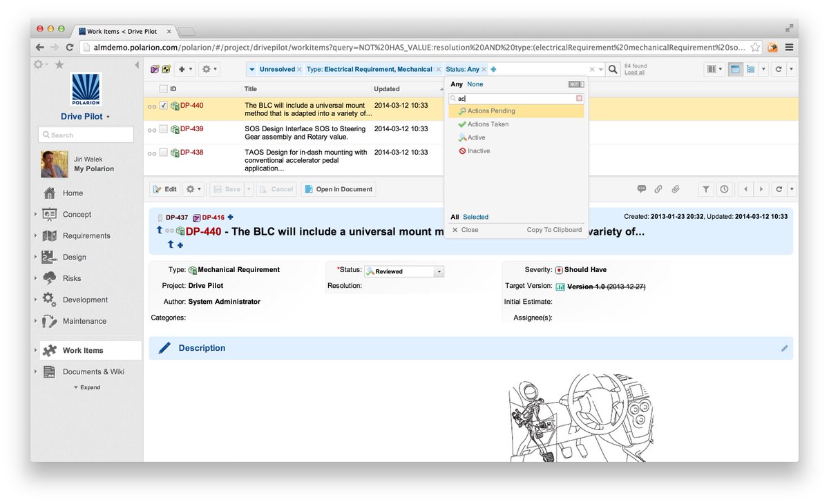The height and width of the screenshot is (504, 829).
Task: Click the Documents & Wiki icon
Action: click(x=49, y=372)
